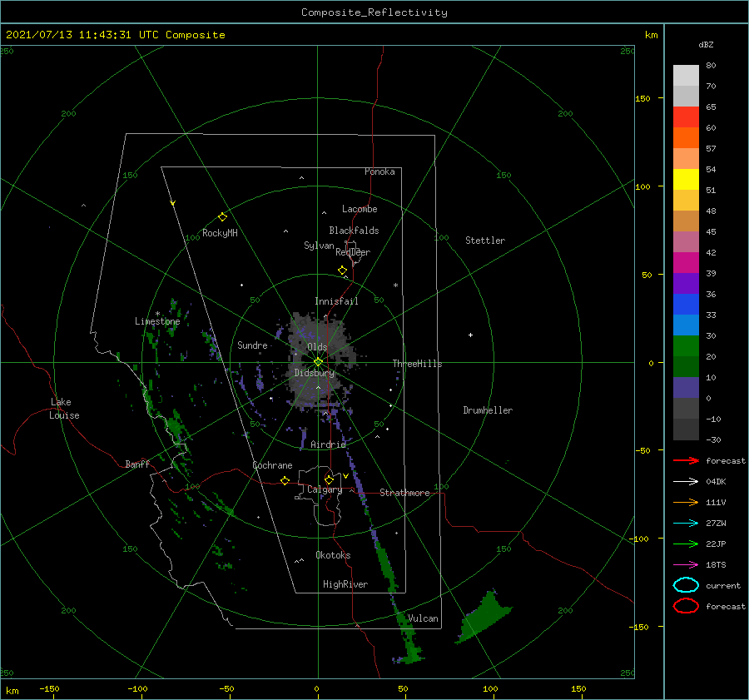Click the Sundre town label
The image size is (749, 700).
(x=252, y=345)
